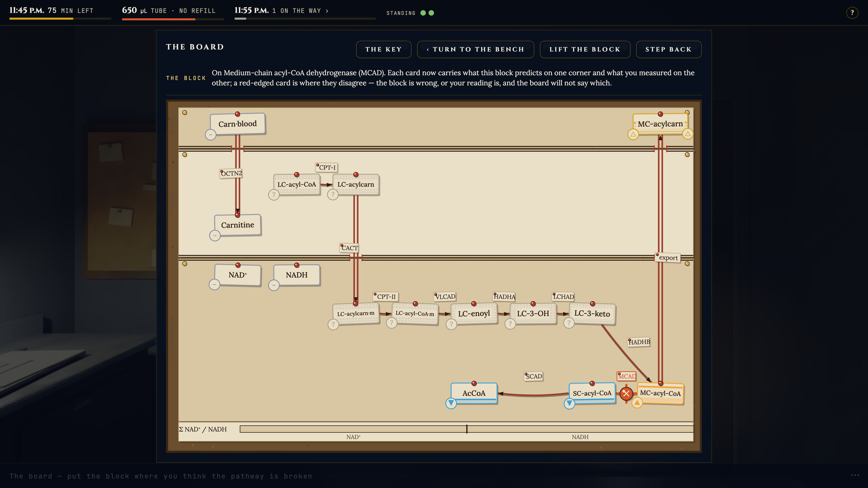Click the help question mark icon
Screen dimensions: 868x488
[x=852, y=13]
